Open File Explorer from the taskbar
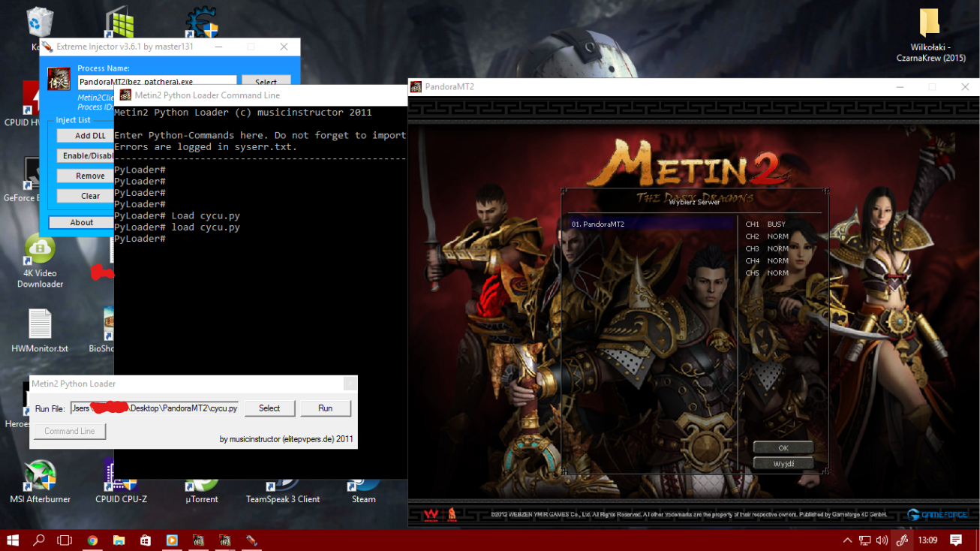Screen dimensions: 980x551 tap(119, 540)
